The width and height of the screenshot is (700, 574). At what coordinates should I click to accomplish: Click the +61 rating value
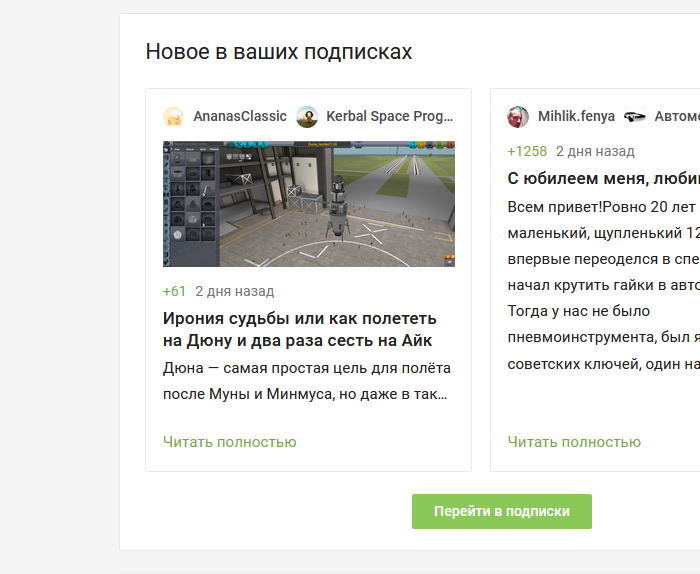[174, 291]
